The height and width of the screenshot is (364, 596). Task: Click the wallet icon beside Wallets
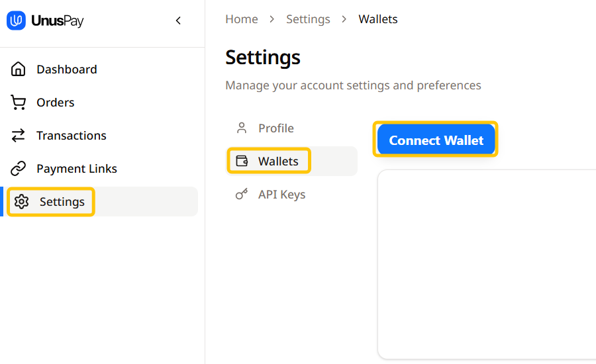[242, 161]
